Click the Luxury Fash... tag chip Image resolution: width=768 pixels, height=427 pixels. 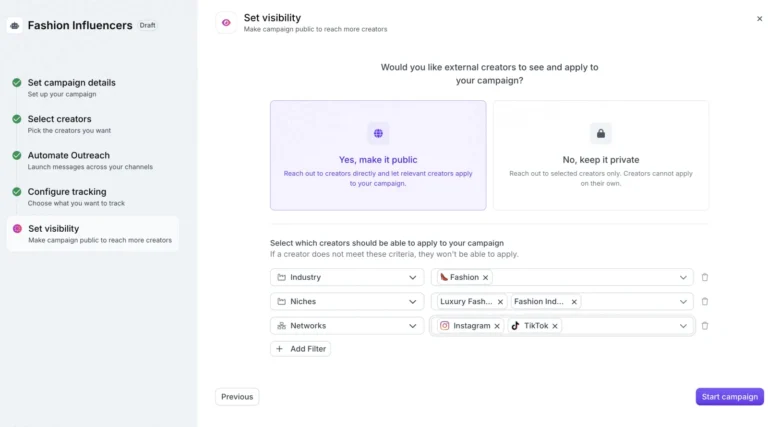(472, 302)
